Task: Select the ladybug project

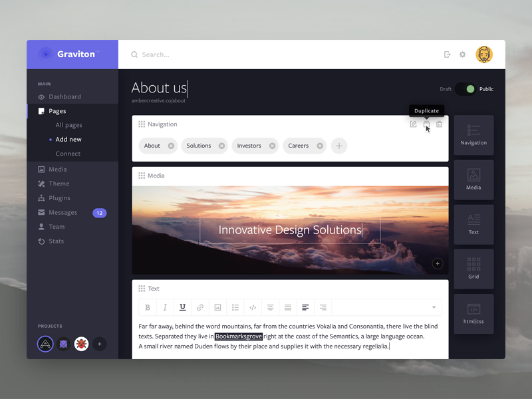Action: 81,344
